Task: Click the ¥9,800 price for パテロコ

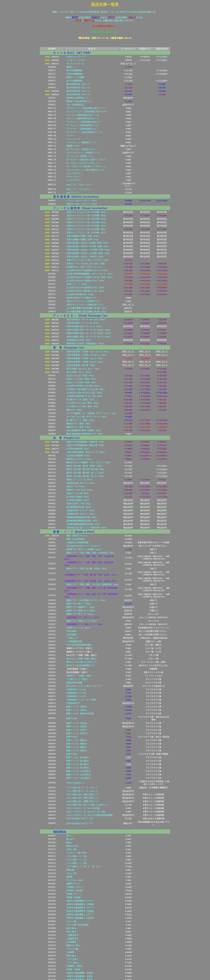Action: coord(128,200)
